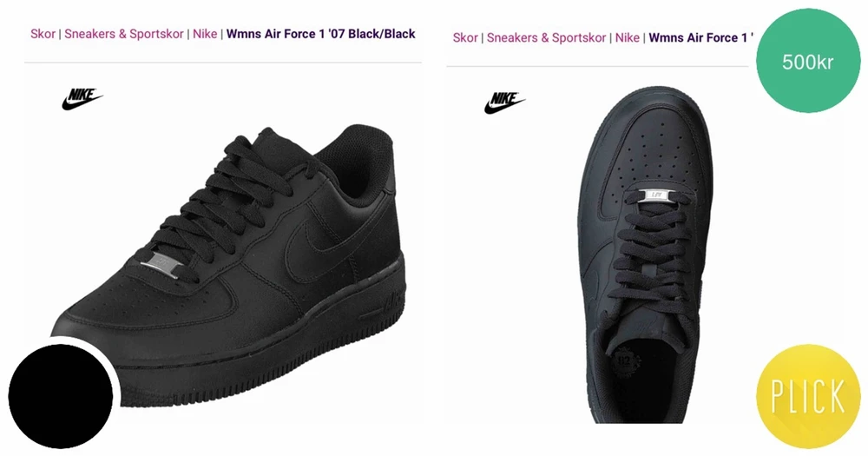Click the Nike logo above right shoe
Viewport: 868px width, 456px height.
click(504, 103)
